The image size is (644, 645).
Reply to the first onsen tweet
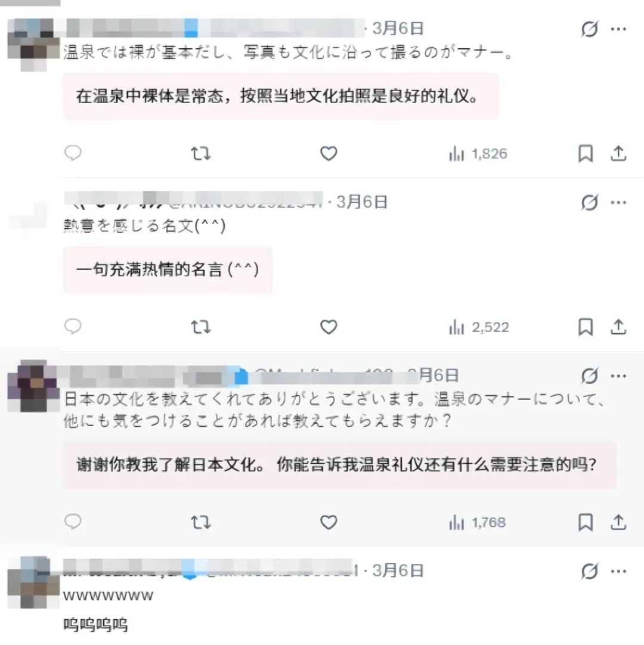click(73, 153)
